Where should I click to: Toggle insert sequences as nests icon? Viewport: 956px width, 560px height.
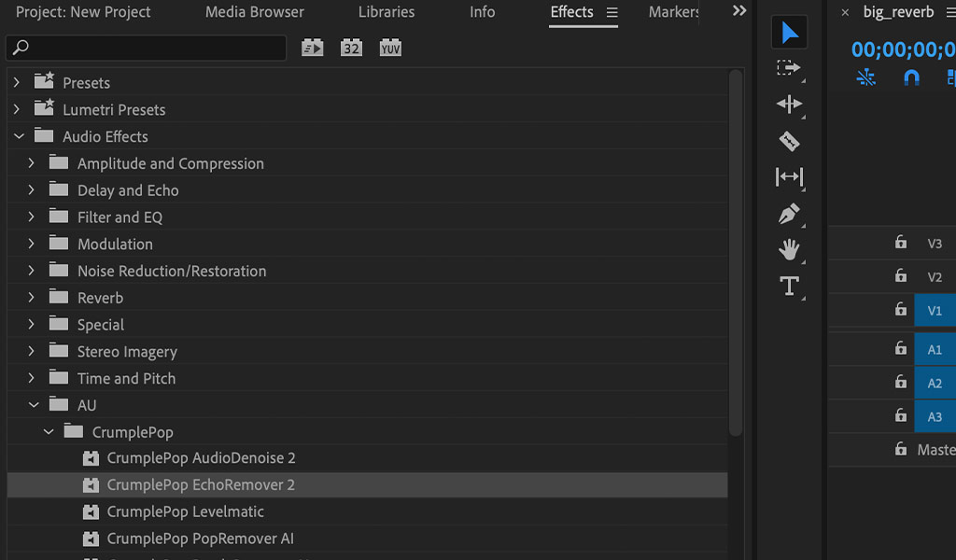pos(865,77)
